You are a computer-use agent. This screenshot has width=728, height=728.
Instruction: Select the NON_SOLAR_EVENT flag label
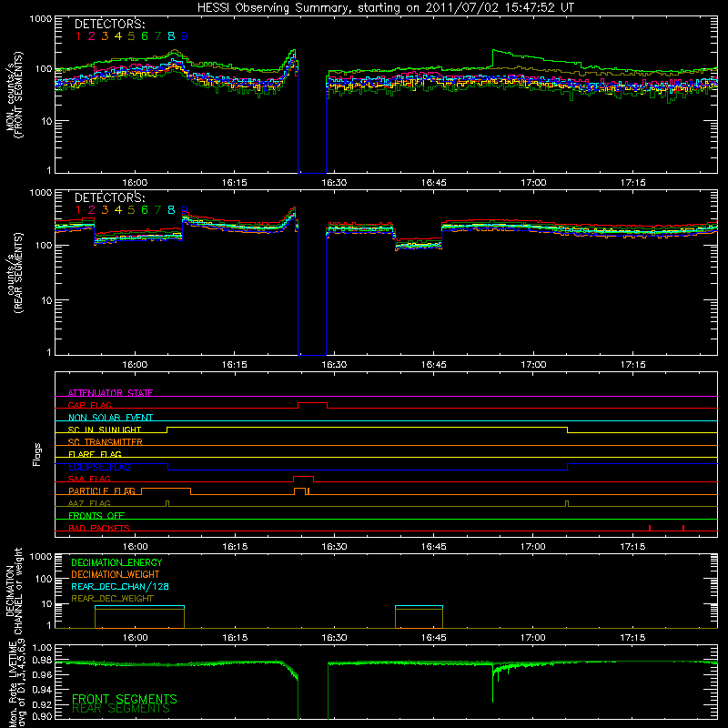pyautogui.click(x=110, y=418)
